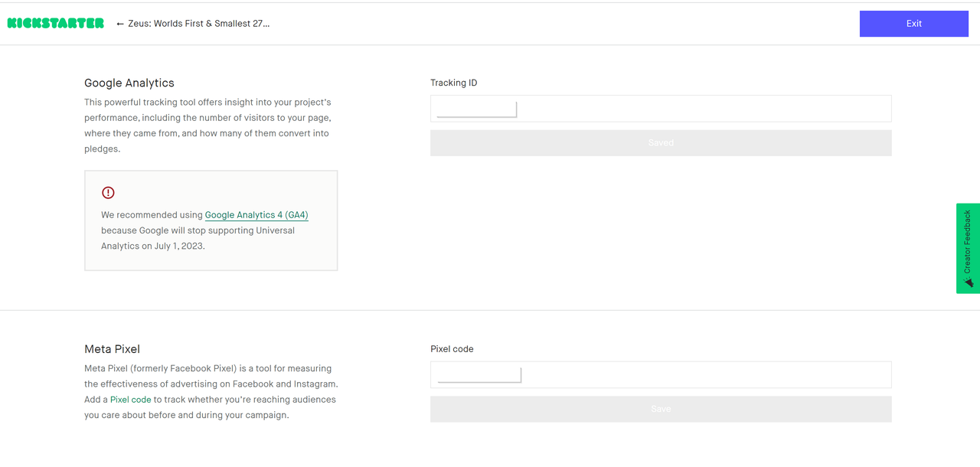This screenshot has width=980, height=467.
Task: Click the Pixel code input field
Action: 661,374
